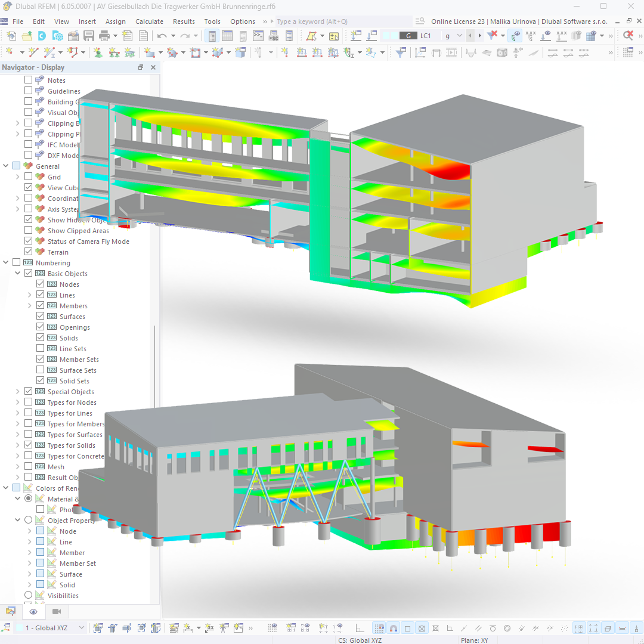The image size is (644, 644).
Task: Enable the Guidelines checkbox
Action: 29,91
